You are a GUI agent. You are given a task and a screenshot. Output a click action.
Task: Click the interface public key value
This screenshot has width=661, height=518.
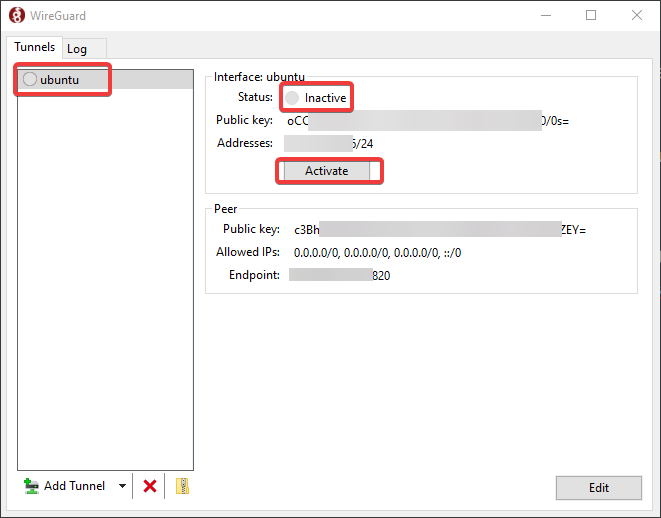428,121
